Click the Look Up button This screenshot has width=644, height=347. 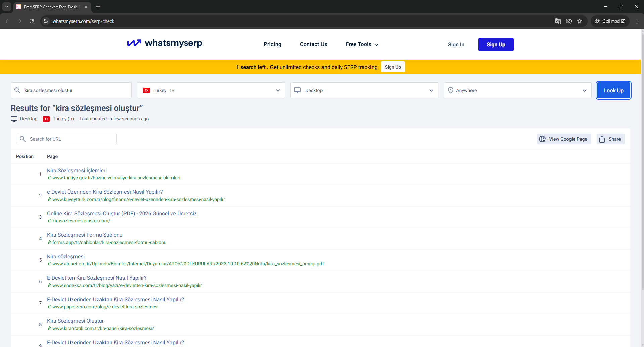pyautogui.click(x=614, y=90)
